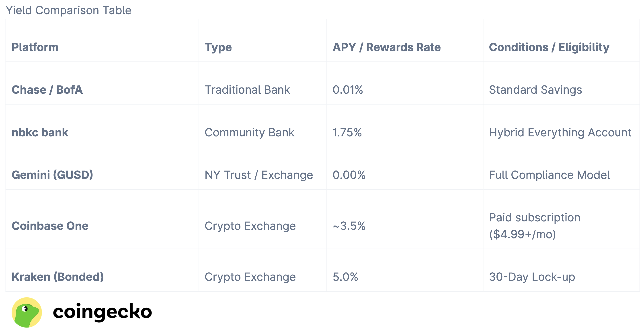This screenshot has width=644, height=332.
Task: Click the CoinGecko gecko logo icon
Action: pos(27,312)
